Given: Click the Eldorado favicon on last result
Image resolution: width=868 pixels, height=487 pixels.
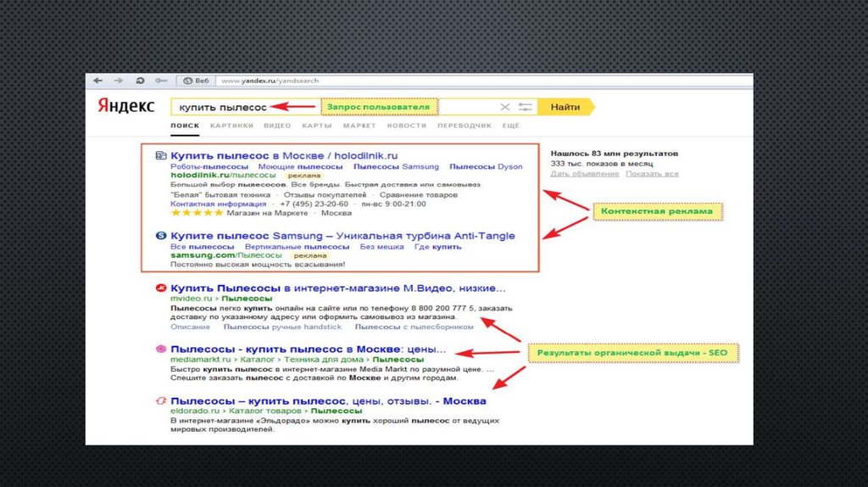Looking at the screenshot, I should click(x=161, y=401).
